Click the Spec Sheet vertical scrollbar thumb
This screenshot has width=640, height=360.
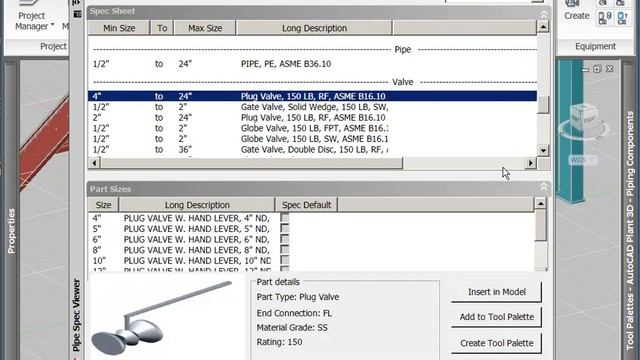543,104
